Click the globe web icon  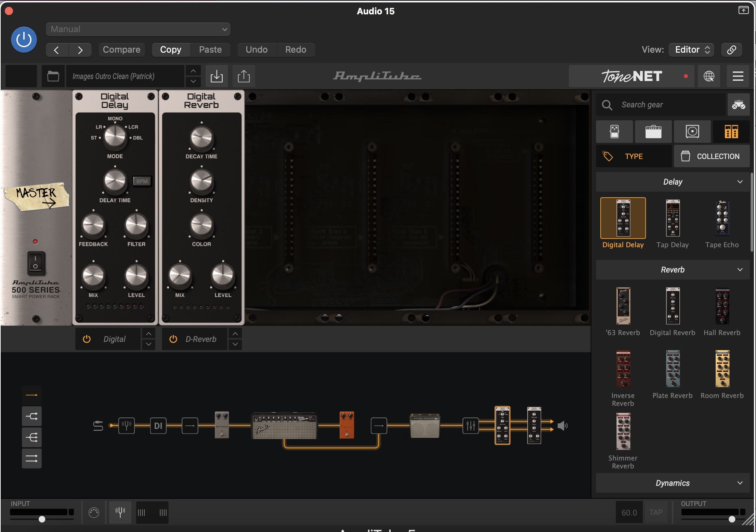coord(709,76)
